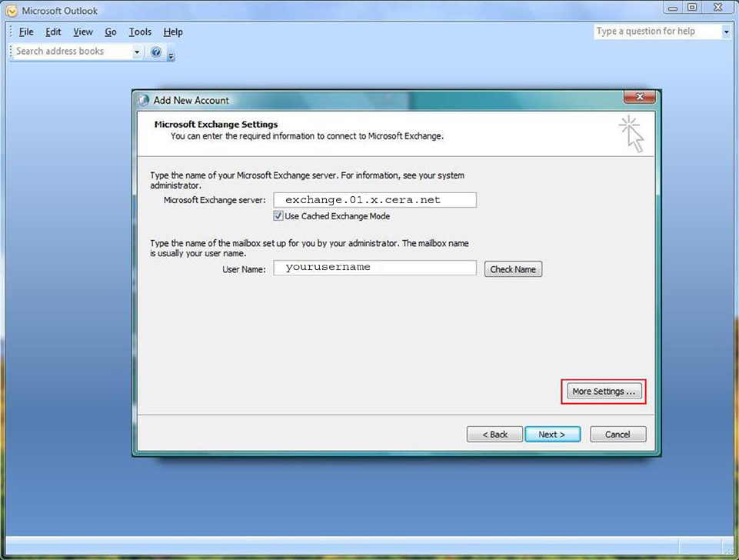Click the User Name input field
This screenshot has height=560, width=739.
[x=374, y=268]
